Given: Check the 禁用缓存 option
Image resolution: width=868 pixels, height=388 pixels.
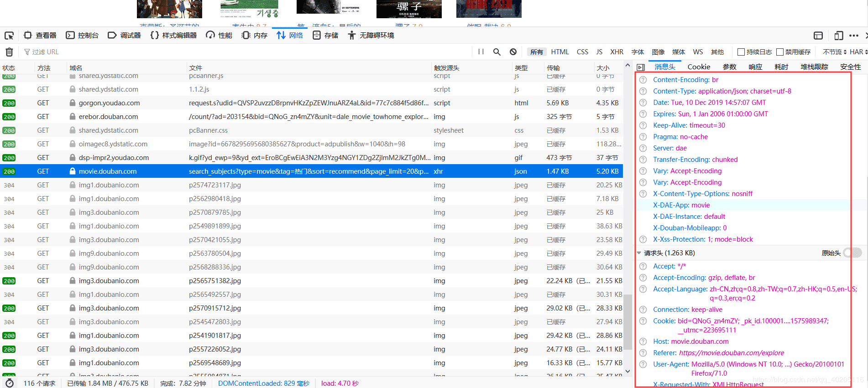Looking at the screenshot, I should (x=780, y=52).
